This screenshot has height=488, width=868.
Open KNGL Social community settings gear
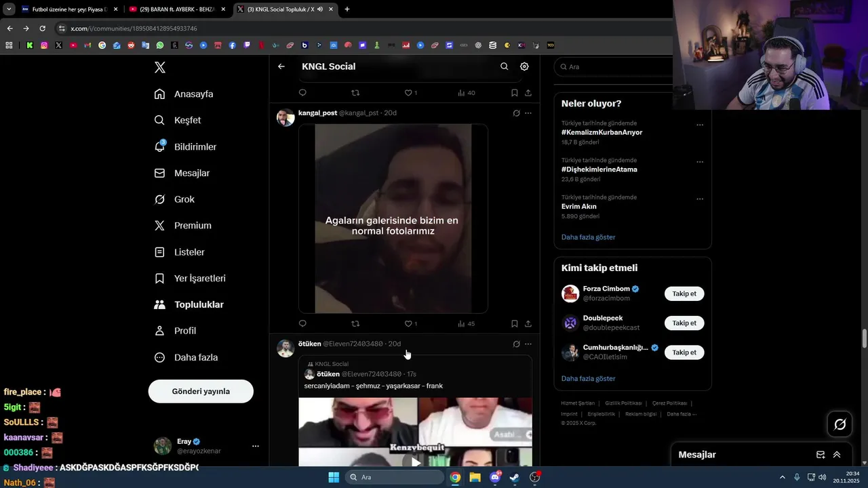tap(524, 66)
